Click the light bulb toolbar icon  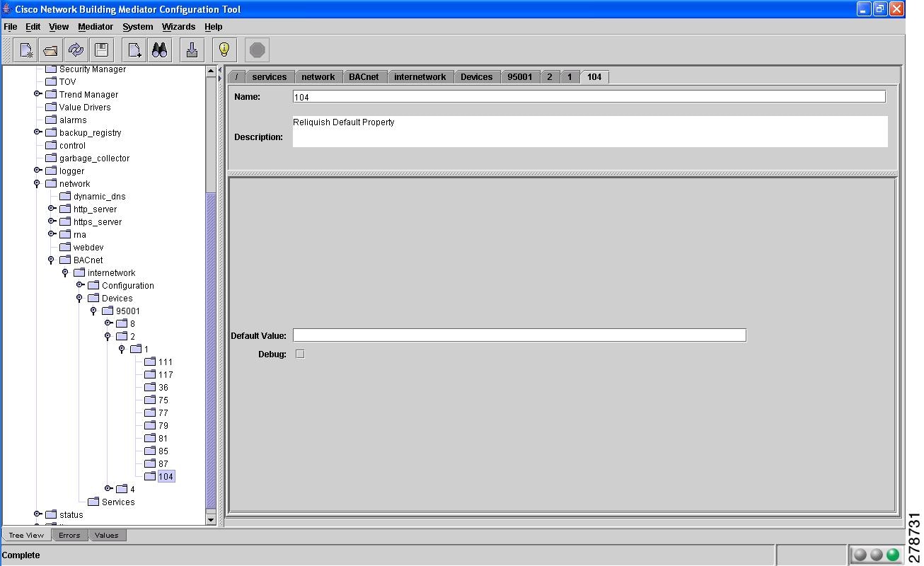click(224, 50)
